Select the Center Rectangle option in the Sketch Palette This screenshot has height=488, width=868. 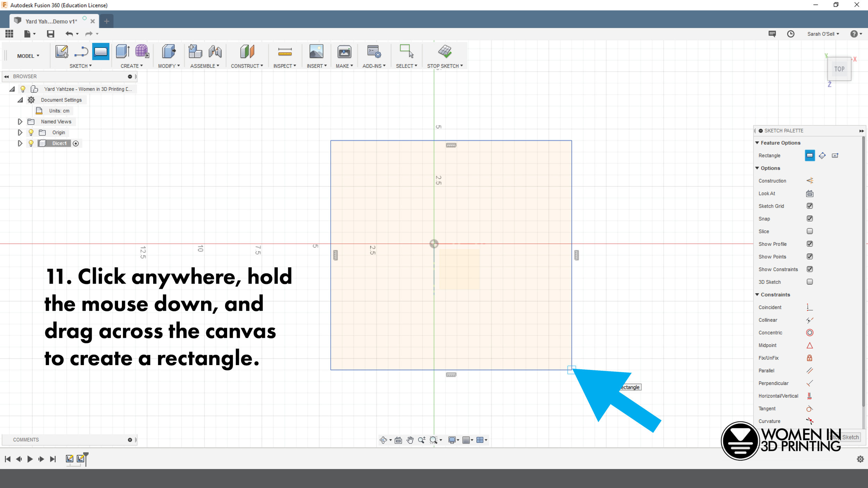pos(835,155)
